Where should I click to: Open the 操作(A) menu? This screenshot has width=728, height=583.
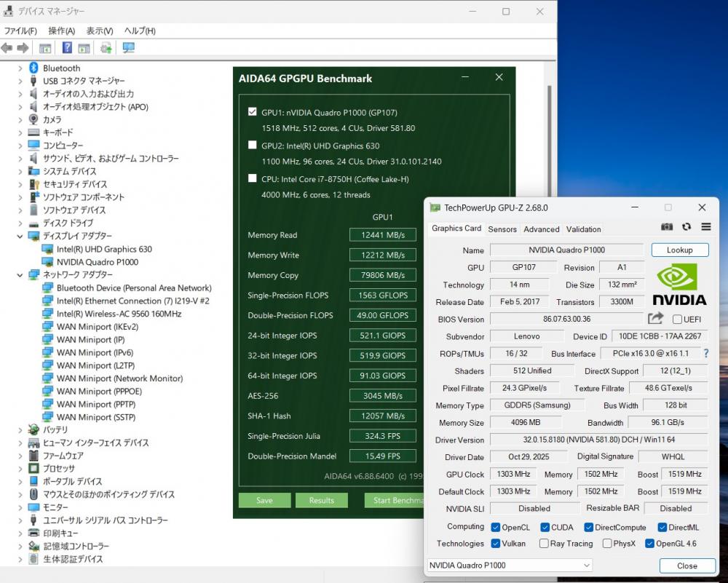pyautogui.click(x=62, y=31)
